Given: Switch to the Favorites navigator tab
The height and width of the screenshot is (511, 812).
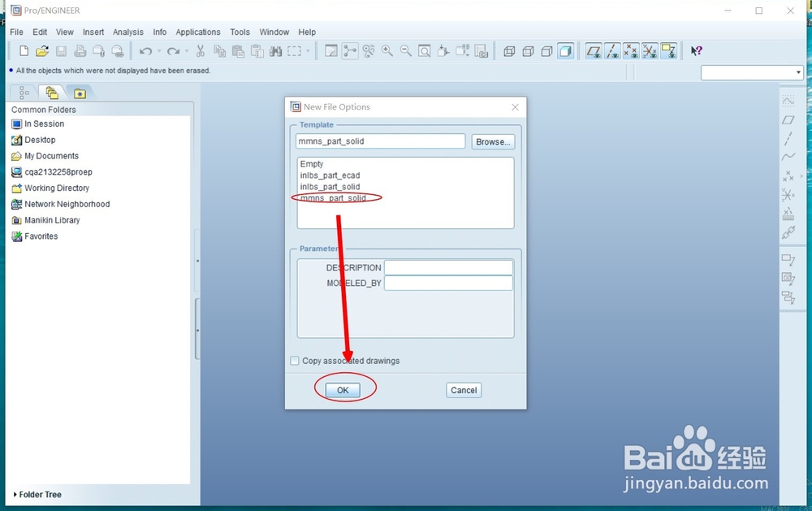Looking at the screenshot, I should pyautogui.click(x=80, y=93).
